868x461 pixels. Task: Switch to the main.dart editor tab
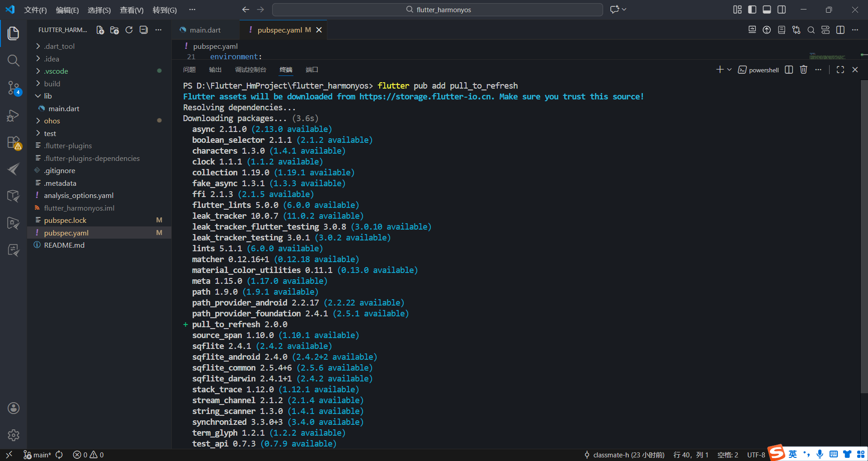[x=205, y=30]
